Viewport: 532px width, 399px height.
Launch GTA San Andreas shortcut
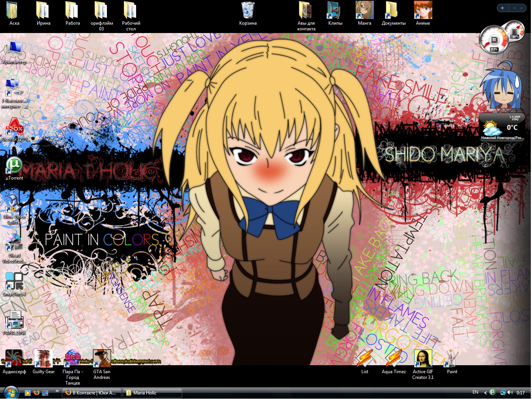(102, 365)
